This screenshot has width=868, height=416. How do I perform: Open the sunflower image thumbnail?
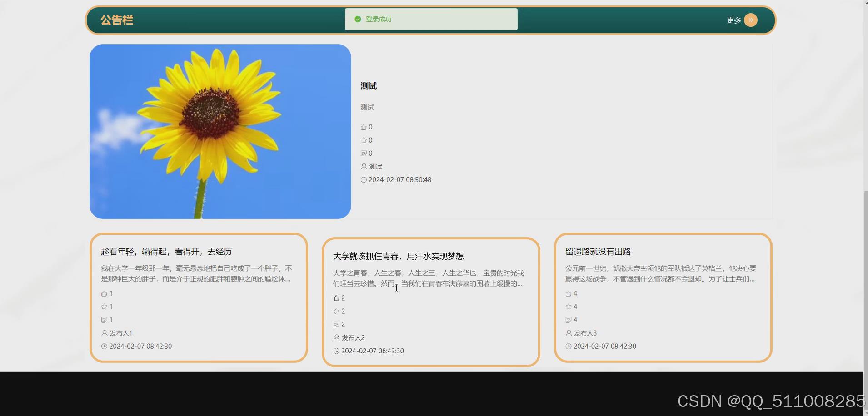[220, 131]
